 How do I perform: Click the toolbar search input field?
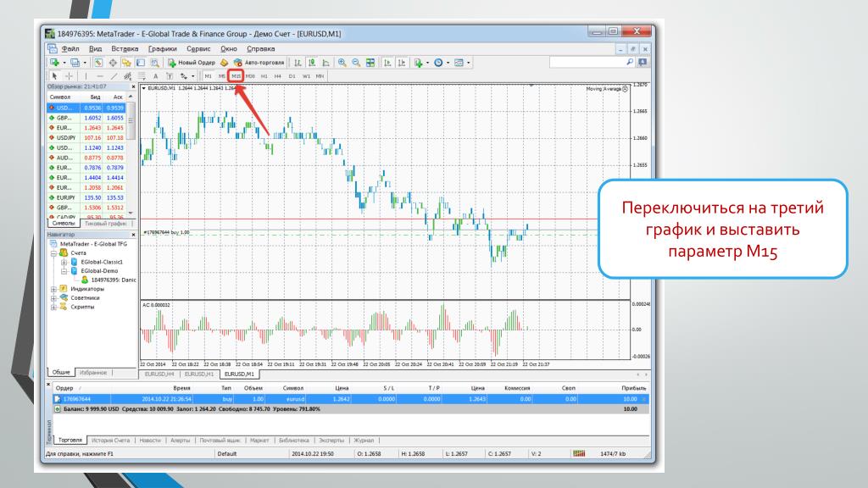587,62
